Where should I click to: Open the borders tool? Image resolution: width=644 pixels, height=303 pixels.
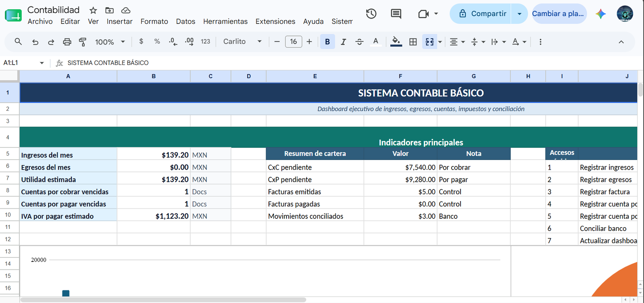click(413, 42)
